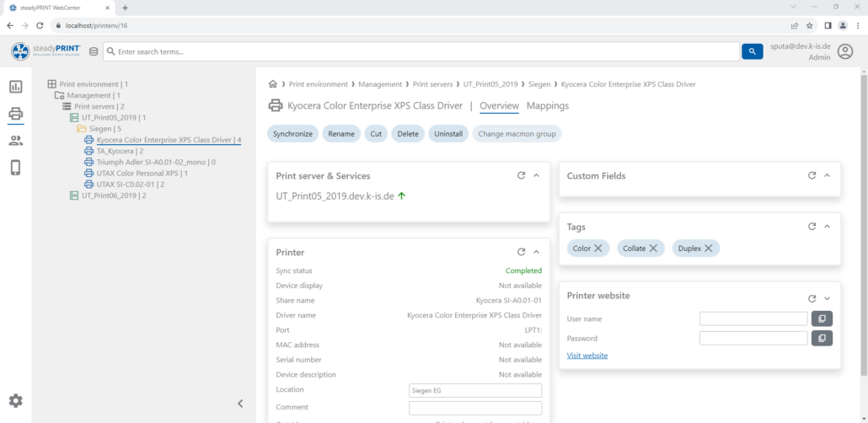
Task: Click the Uninstall button
Action: (x=448, y=134)
